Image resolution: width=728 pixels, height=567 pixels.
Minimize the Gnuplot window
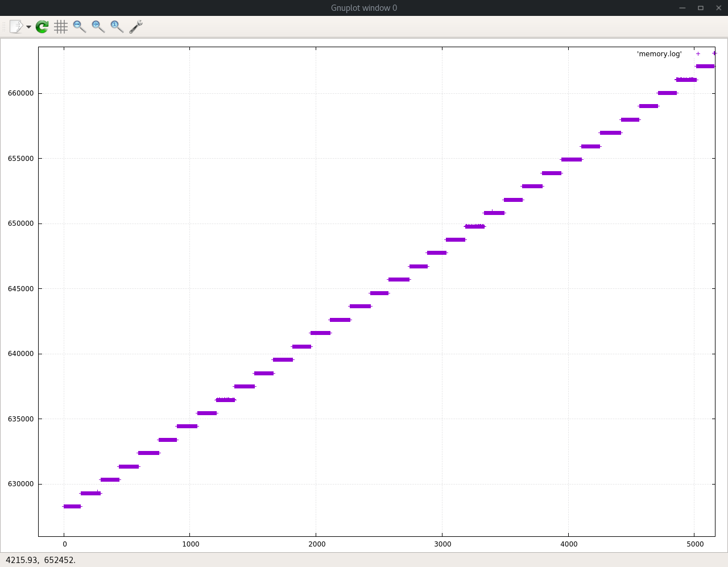coord(682,8)
